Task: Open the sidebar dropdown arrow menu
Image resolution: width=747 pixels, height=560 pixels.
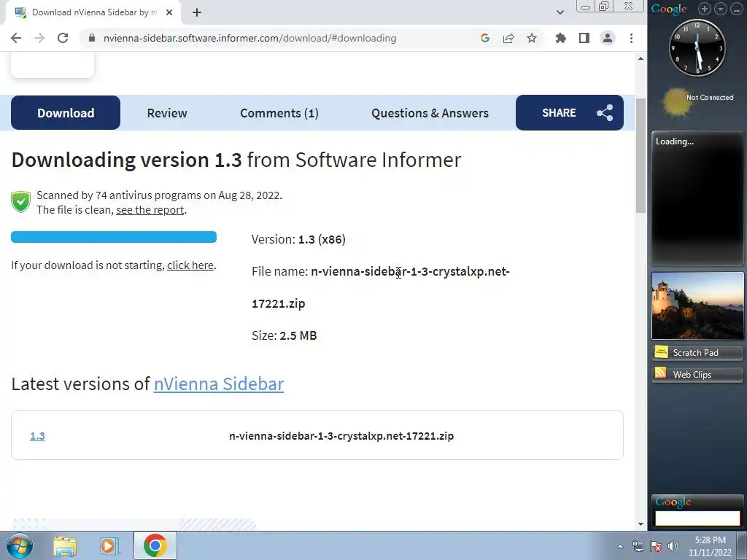Action: (x=720, y=9)
